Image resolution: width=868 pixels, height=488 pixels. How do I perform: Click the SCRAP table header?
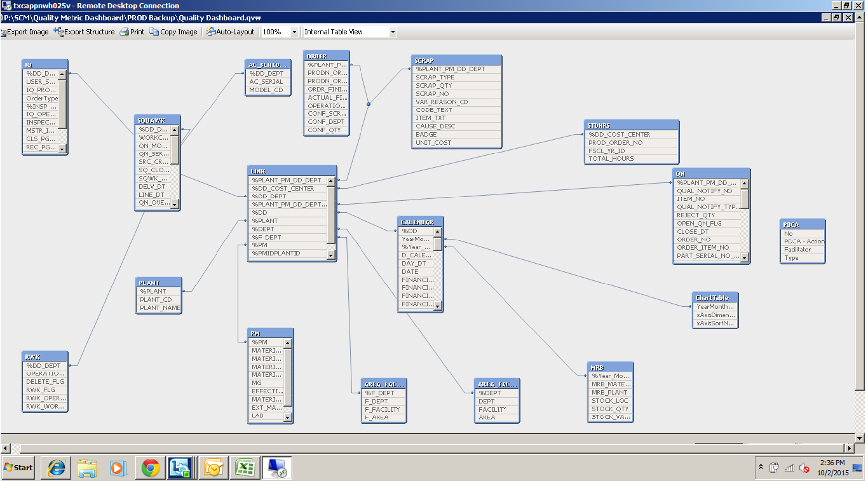point(457,60)
